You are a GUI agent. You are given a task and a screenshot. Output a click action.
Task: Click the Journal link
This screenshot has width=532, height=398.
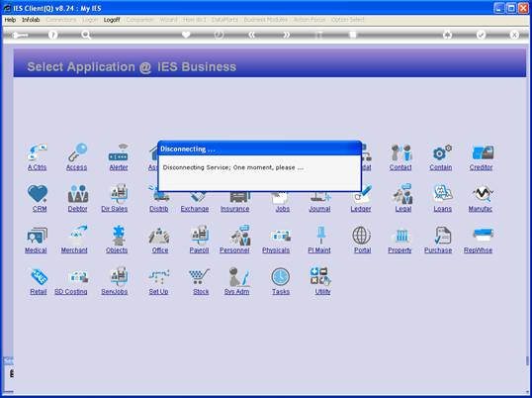[x=319, y=209]
